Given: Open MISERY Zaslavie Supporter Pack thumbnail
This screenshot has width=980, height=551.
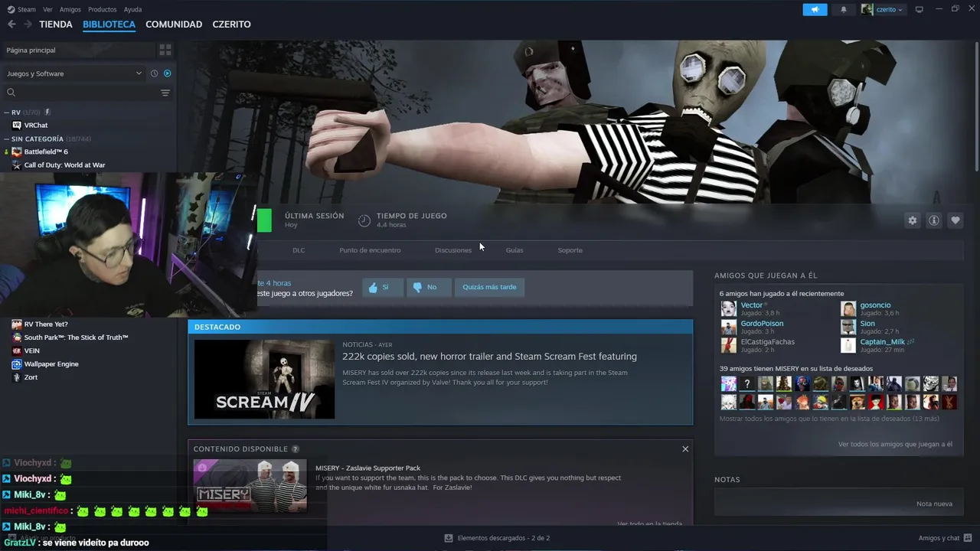Looking at the screenshot, I should (250, 486).
